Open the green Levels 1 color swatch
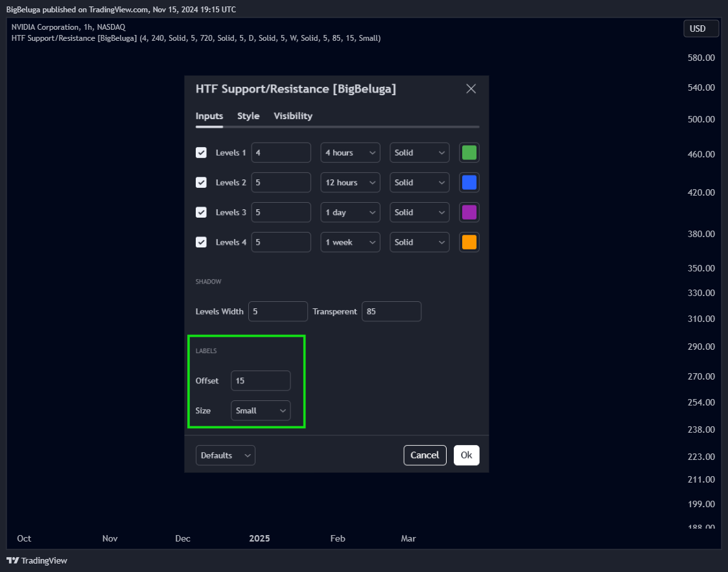 click(469, 153)
